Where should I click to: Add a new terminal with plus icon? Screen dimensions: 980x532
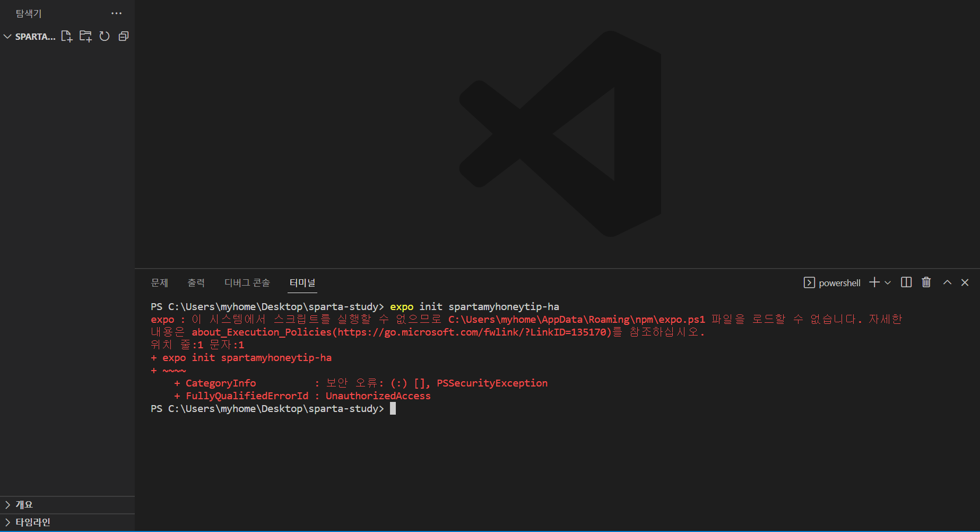click(x=874, y=282)
